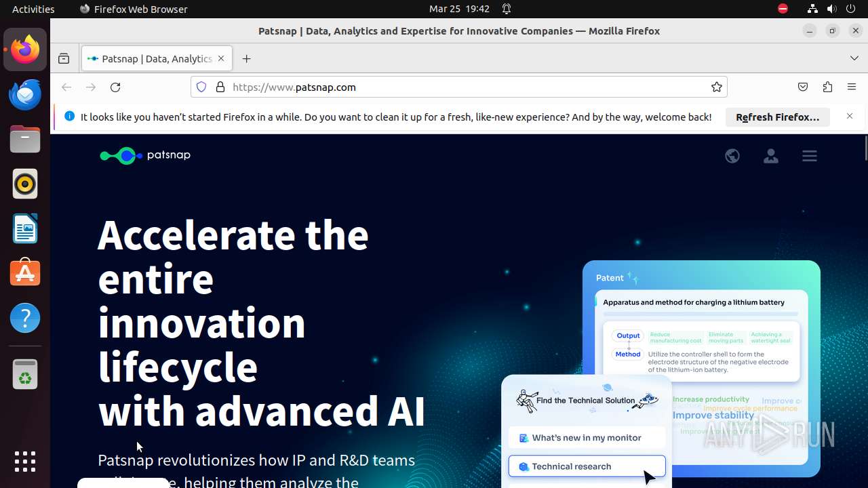The width and height of the screenshot is (868, 488).
Task: Click the Patsnap user account icon
Action: 770,156
